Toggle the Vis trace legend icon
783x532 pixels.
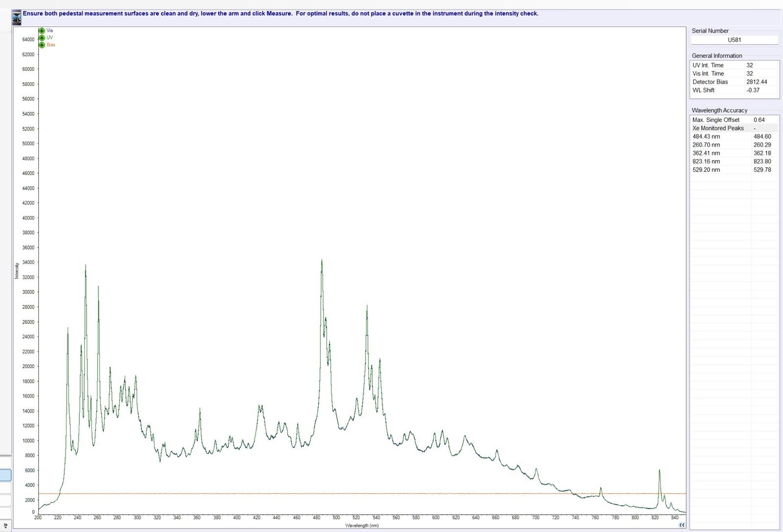pos(42,31)
